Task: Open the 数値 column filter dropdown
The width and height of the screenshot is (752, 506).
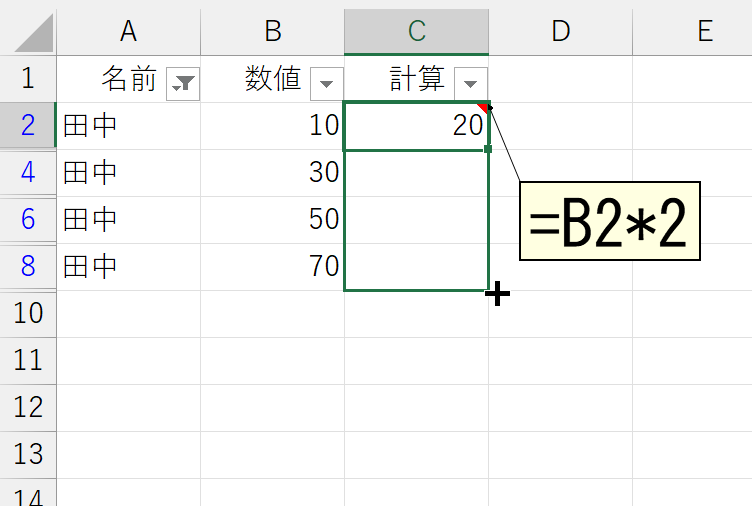Action: tap(327, 84)
